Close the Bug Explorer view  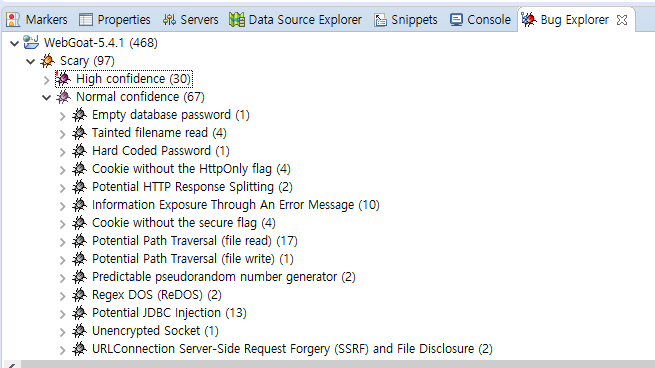click(x=622, y=20)
